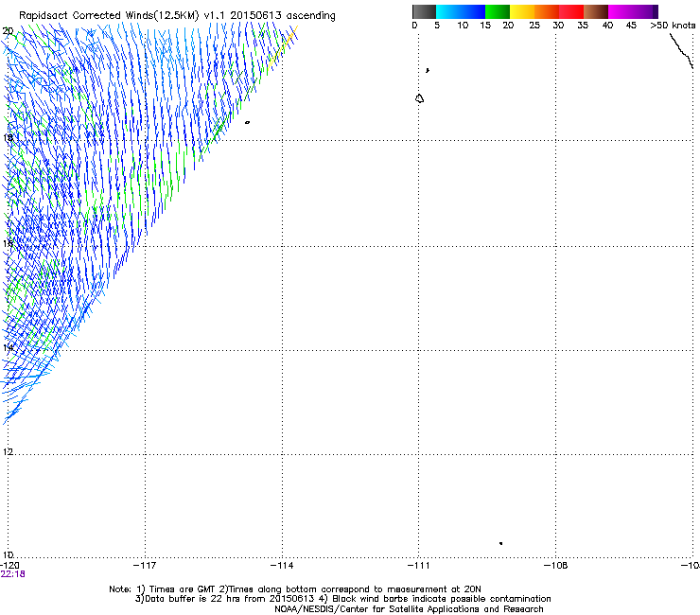Click the purple '22:18' time stamp

tap(12, 574)
